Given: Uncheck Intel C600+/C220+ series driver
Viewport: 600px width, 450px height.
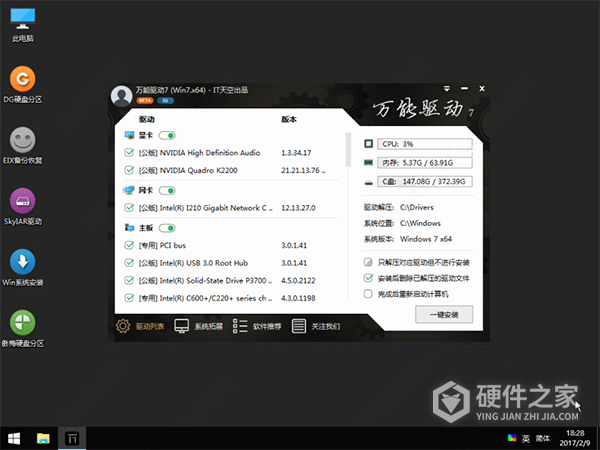Looking at the screenshot, I should tap(129, 298).
